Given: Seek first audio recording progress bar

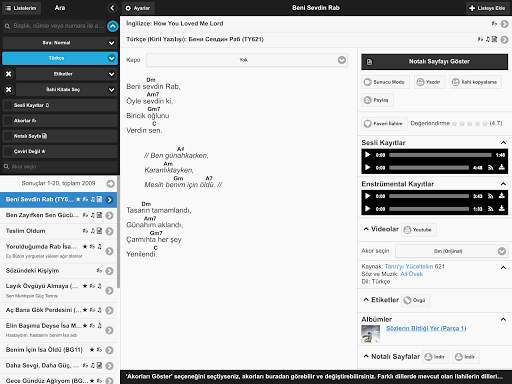Looking at the screenshot, I should 440,155.
